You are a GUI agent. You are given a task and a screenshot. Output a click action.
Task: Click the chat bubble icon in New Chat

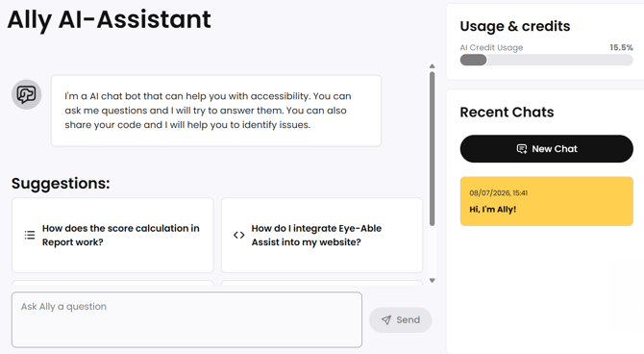[x=522, y=149]
